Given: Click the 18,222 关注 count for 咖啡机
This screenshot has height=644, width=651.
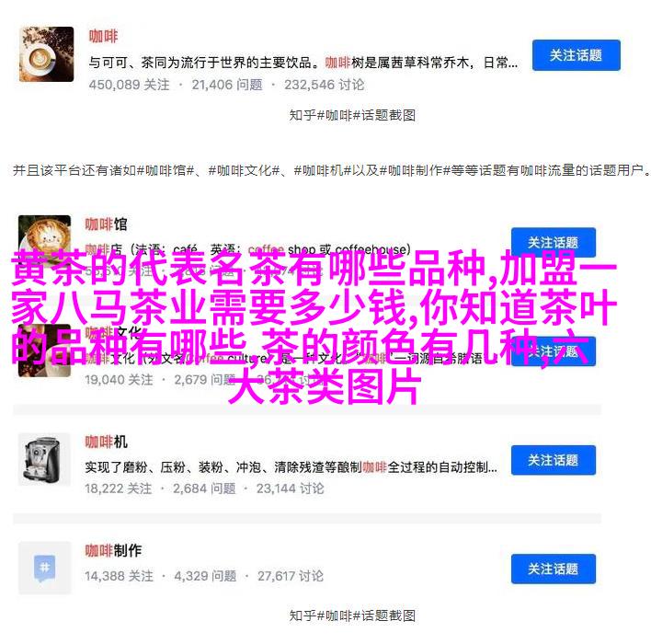Looking at the screenshot, I should (x=119, y=489).
